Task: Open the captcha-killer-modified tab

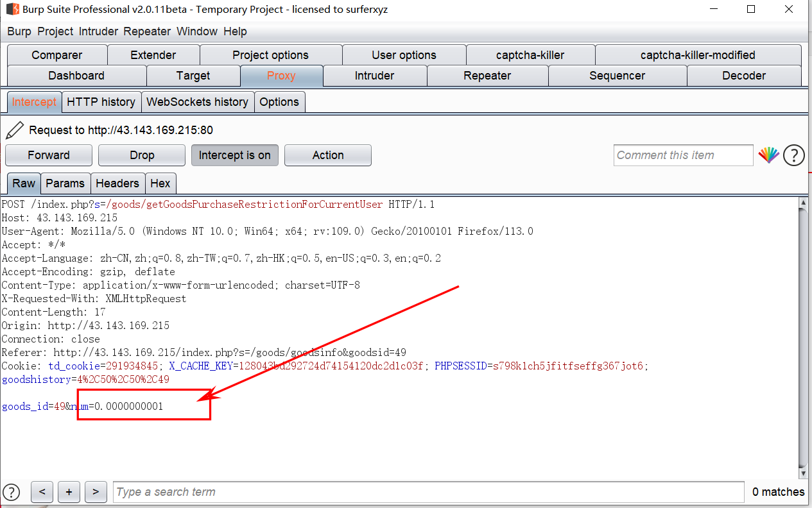Action: tap(698, 55)
